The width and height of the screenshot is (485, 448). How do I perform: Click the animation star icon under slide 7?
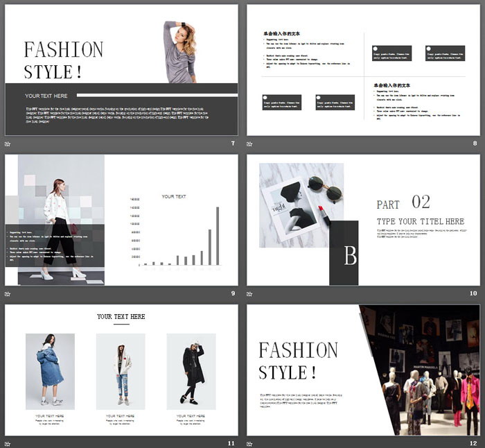[x=8, y=144]
